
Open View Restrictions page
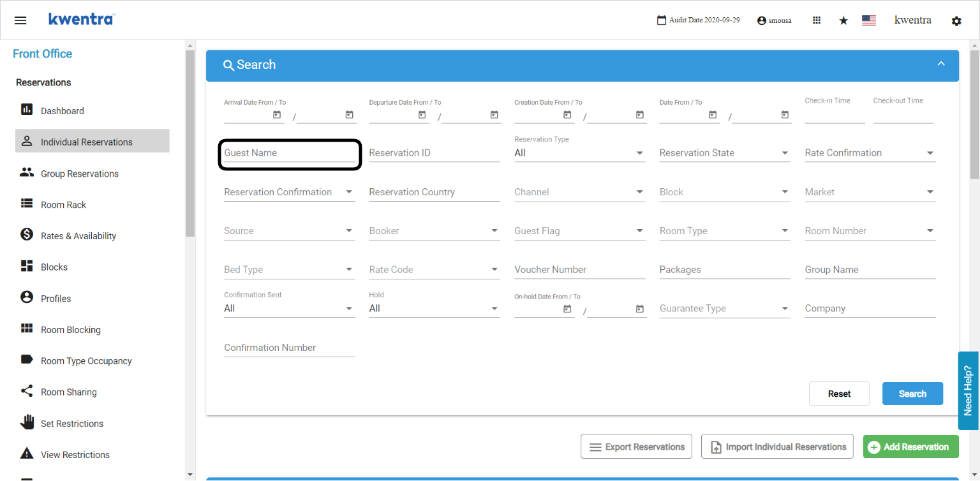click(93, 454)
